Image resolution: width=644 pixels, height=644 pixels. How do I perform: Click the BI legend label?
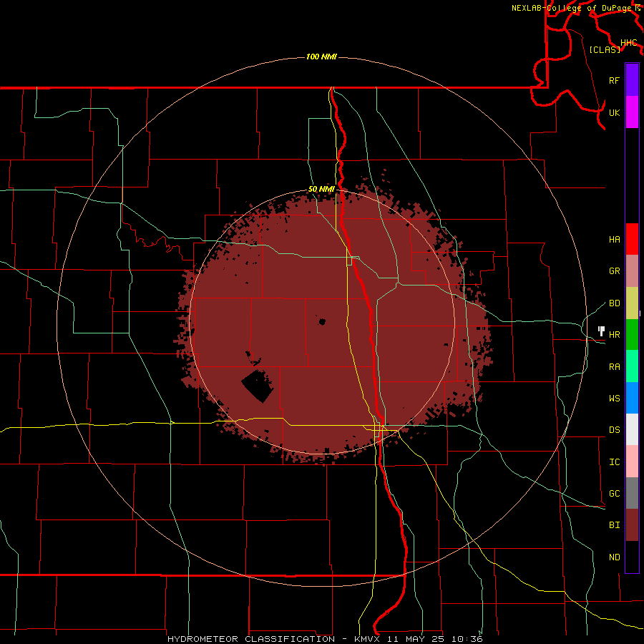point(614,525)
